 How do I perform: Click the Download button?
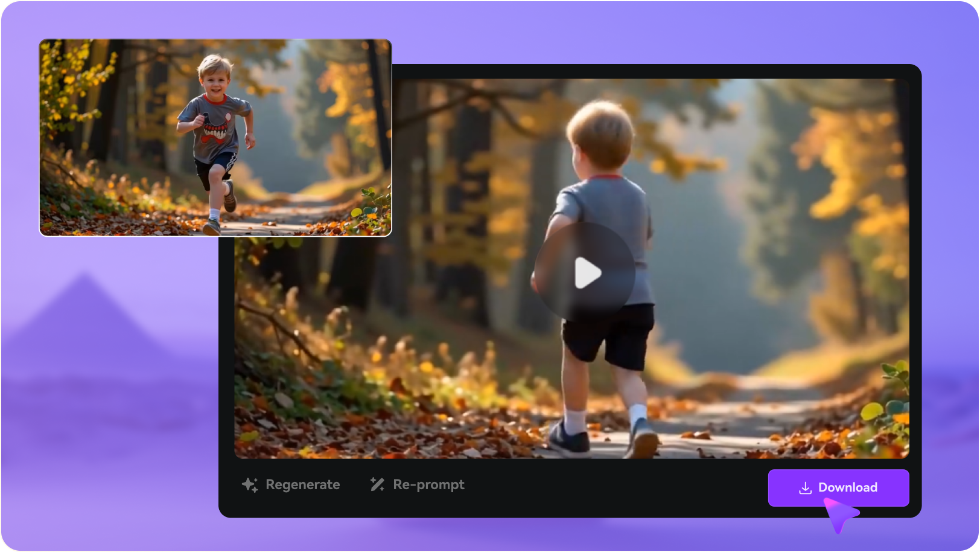838,488
